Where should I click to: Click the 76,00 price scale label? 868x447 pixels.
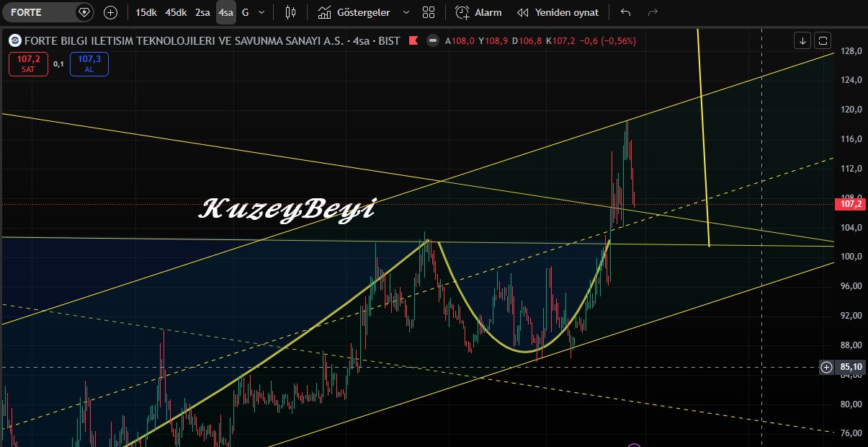(x=851, y=433)
